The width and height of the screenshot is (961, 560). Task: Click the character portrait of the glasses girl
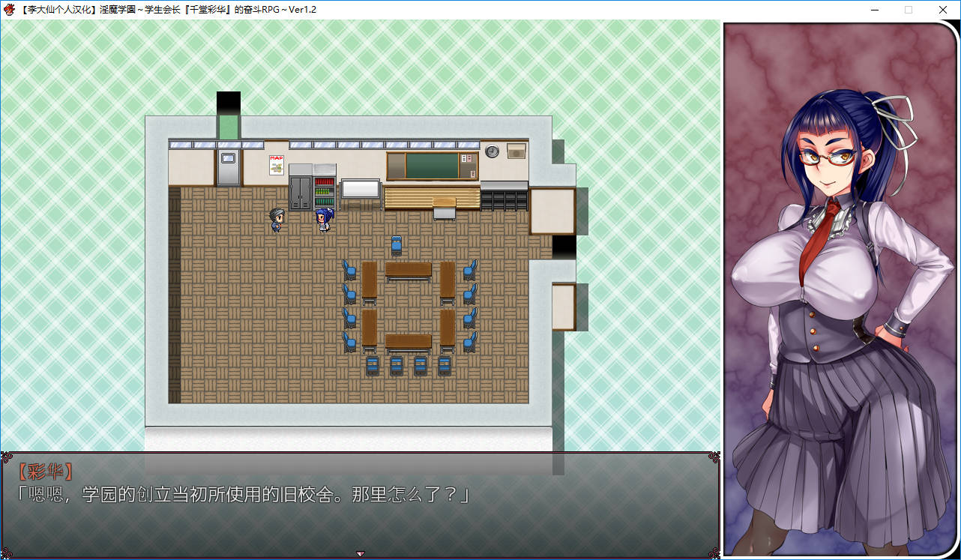tap(840, 292)
